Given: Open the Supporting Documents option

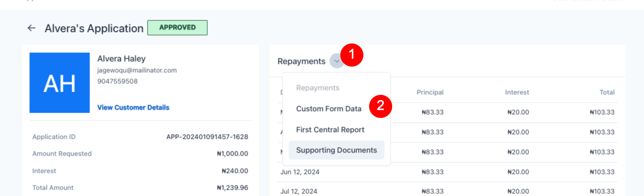Looking at the screenshot, I should tap(337, 150).
